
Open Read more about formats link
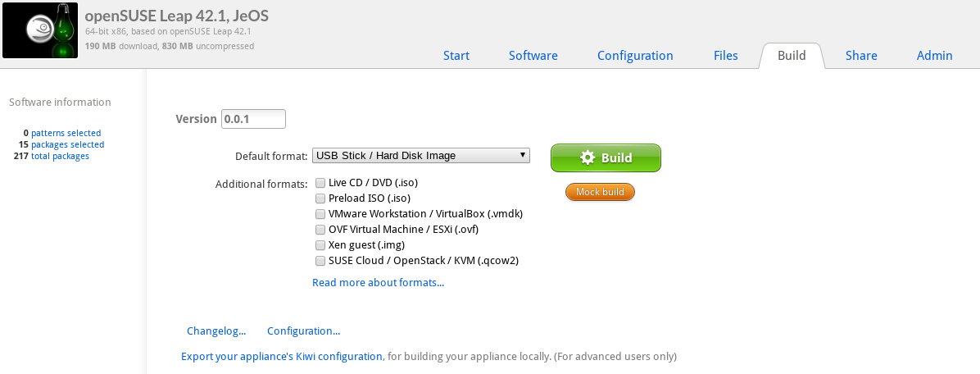(378, 283)
